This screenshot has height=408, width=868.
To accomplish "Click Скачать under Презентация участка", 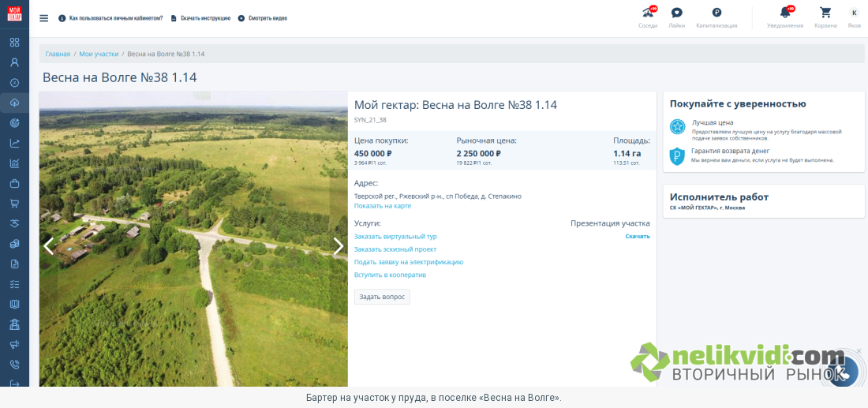I will [x=638, y=237].
